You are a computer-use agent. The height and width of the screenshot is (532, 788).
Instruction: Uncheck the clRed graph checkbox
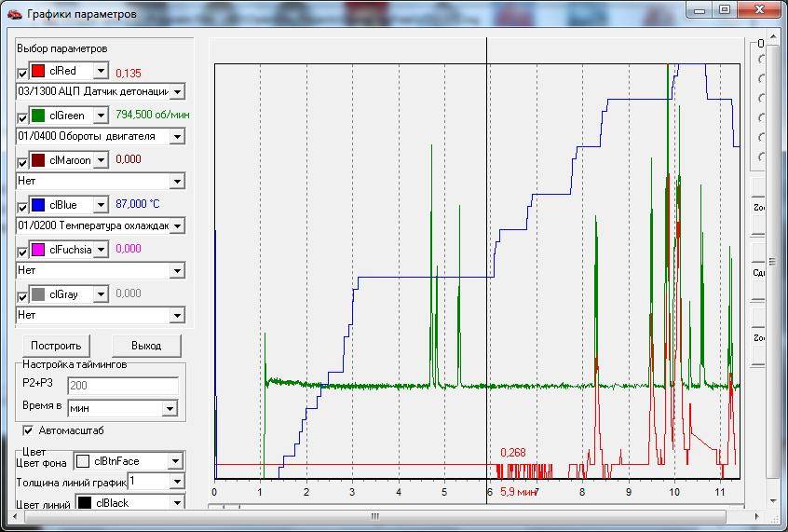coord(23,72)
